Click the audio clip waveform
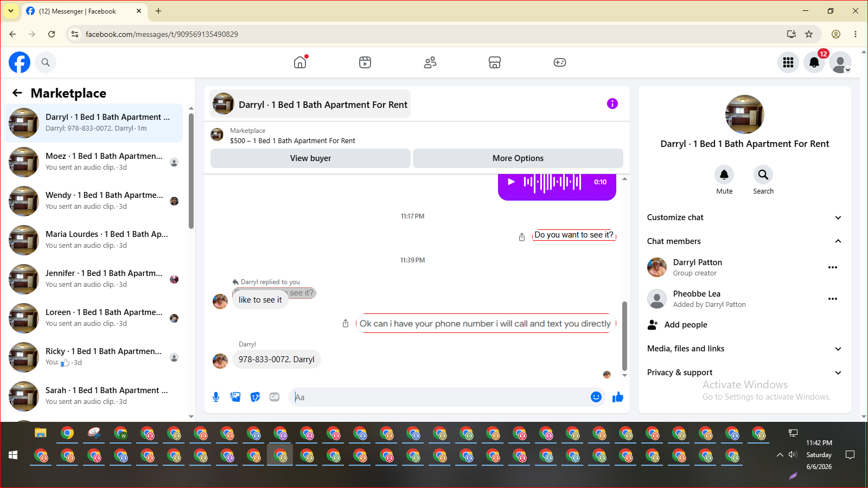The width and height of the screenshot is (868, 488). [552, 182]
